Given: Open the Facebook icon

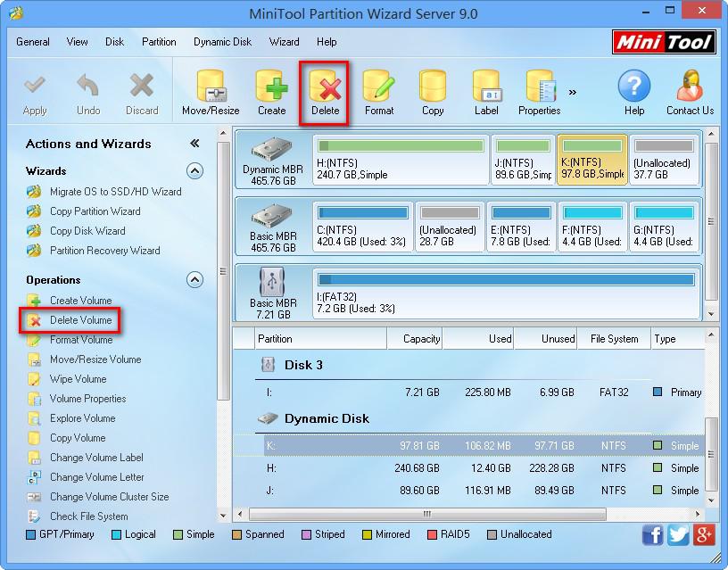Looking at the screenshot, I should click(652, 534).
